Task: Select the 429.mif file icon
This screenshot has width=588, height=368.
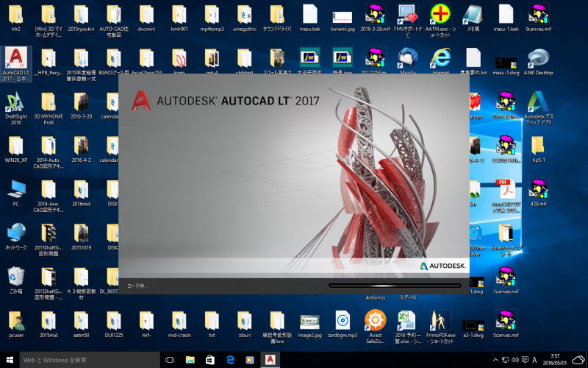Action: click(x=538, y=193)
